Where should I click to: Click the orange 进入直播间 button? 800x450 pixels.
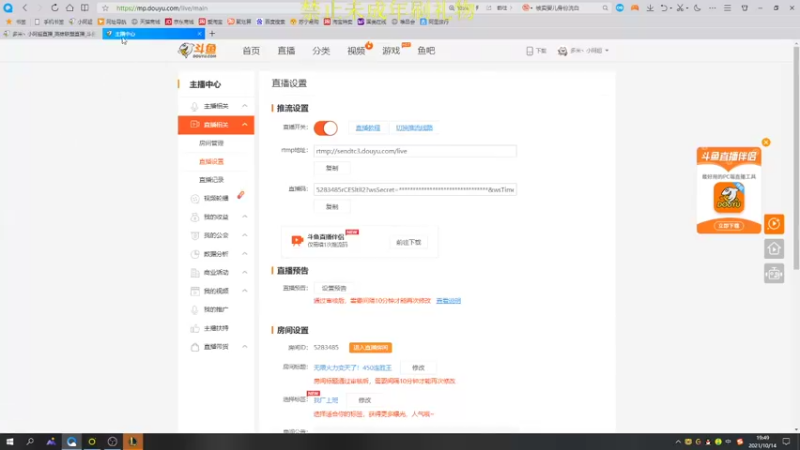click(370, 347)
